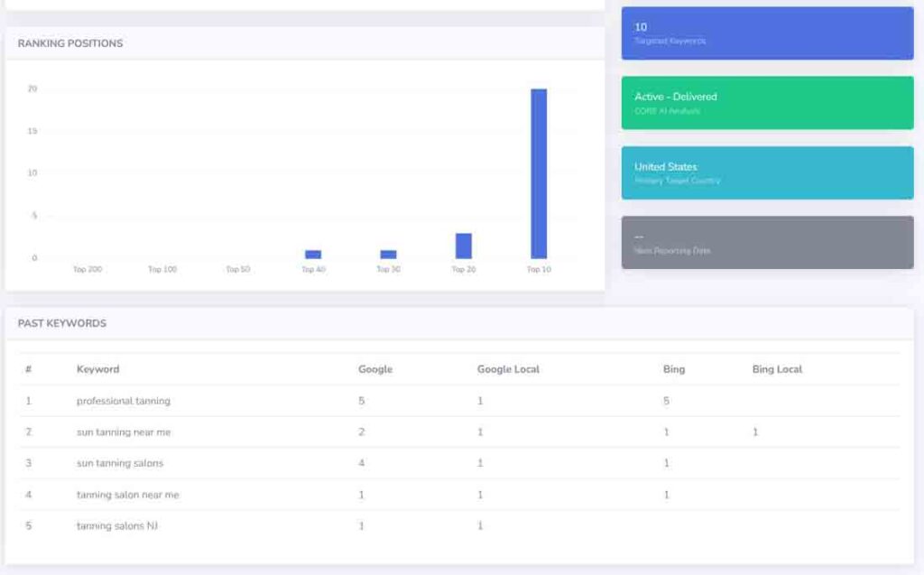Screen dimensions: 924x575
Task: Click the Top 20 bar in ranking chart
Action: (x=463, y=246)
